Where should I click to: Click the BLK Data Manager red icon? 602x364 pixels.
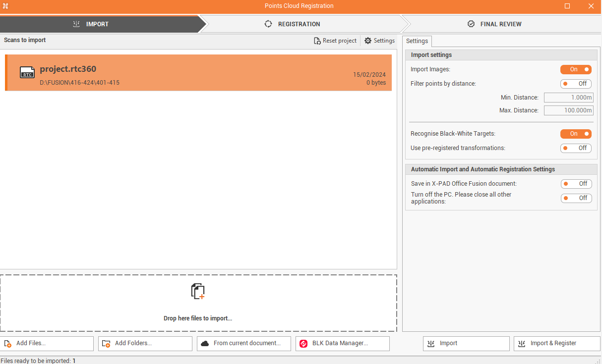[303, 343]
